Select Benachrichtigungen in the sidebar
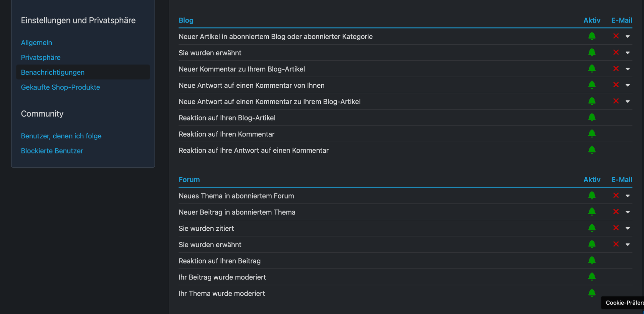The image size is (644, 314). tap(53, 72)
